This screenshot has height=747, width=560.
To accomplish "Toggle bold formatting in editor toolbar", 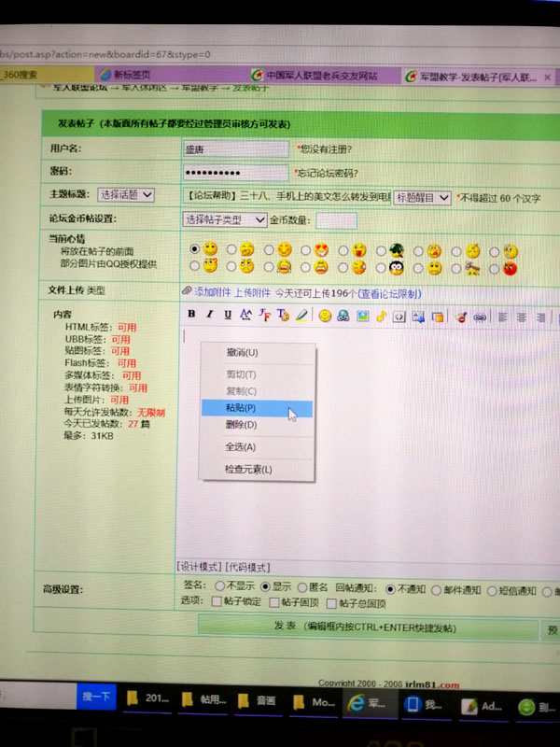I will click(x=191, y=314).
